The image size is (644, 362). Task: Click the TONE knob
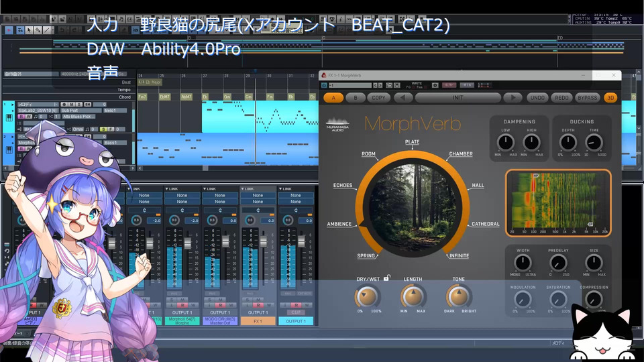point(458,297)
